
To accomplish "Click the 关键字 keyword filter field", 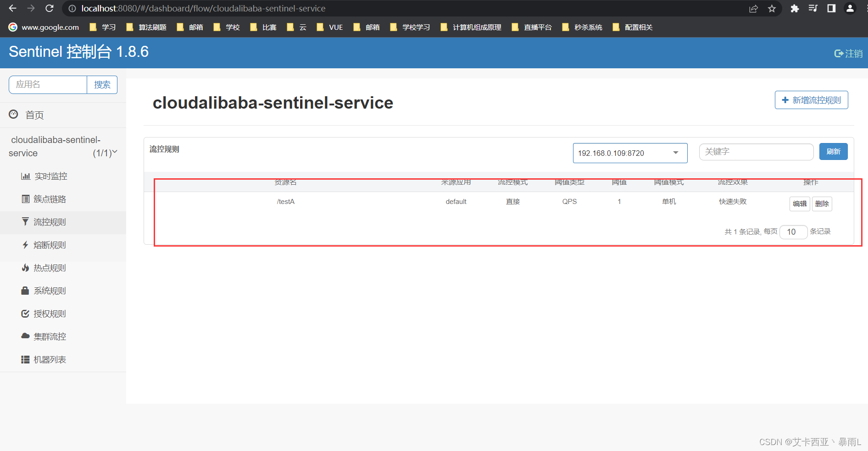I will [x=756, y=152].
